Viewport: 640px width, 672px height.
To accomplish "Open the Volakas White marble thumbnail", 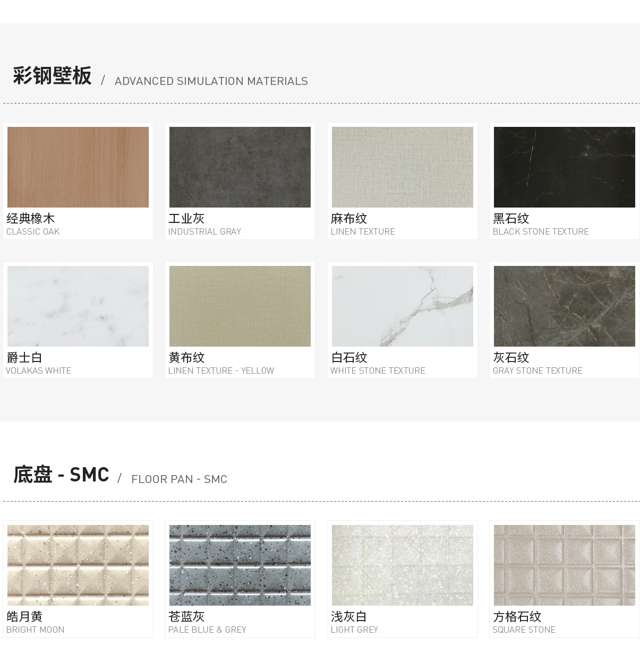I will 78,306.
